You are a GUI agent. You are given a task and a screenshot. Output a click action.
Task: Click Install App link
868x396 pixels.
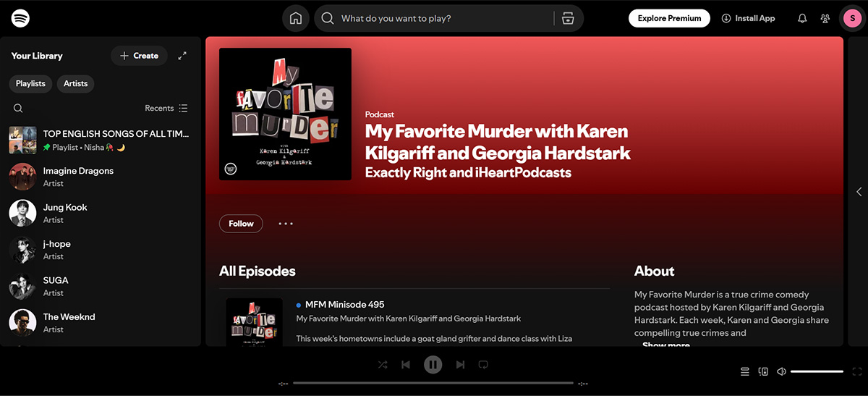(x=748, y=18)
